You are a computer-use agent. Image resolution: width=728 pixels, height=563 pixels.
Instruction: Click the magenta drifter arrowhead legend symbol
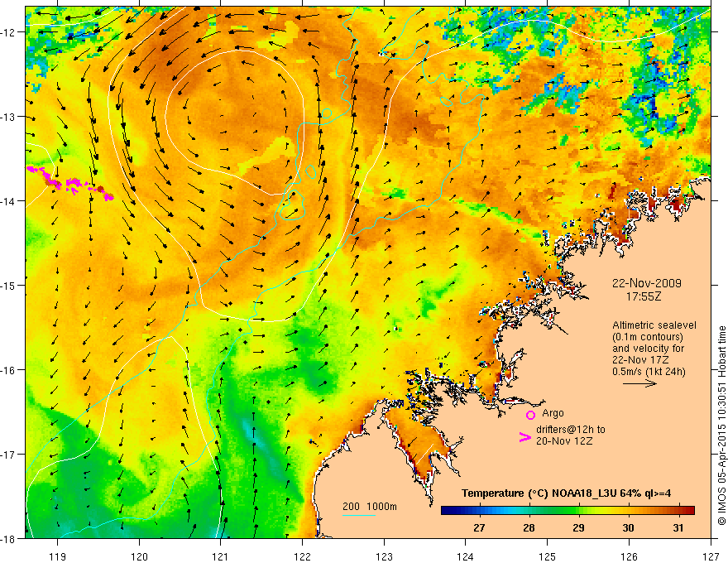[x=524, y=437]
